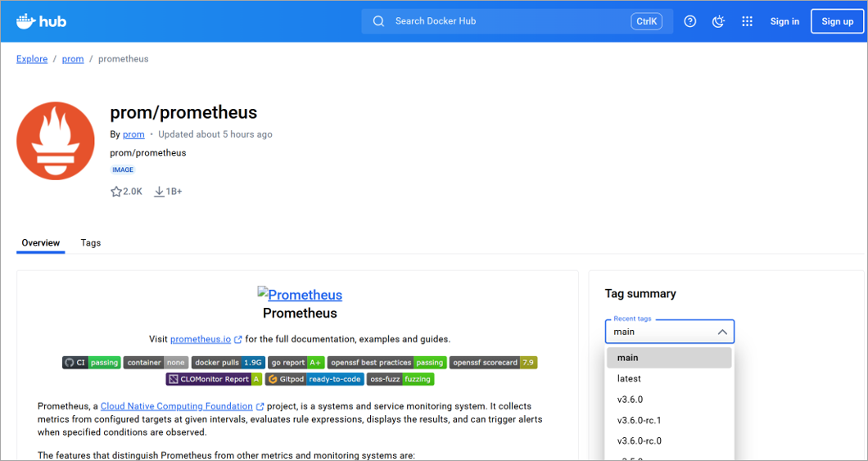Click the CLOMonitor Report badge
The image size is (868, 461).
click(x=214, y=379)
